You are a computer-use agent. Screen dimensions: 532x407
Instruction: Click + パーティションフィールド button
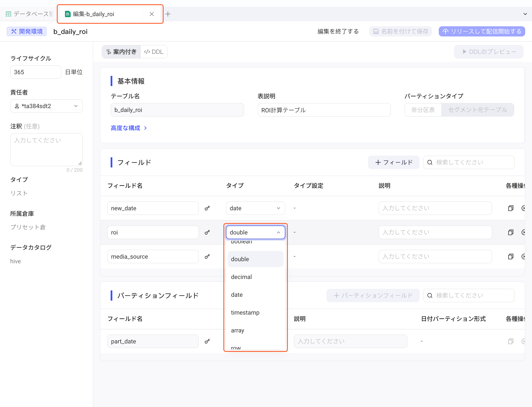pos(373,295)
